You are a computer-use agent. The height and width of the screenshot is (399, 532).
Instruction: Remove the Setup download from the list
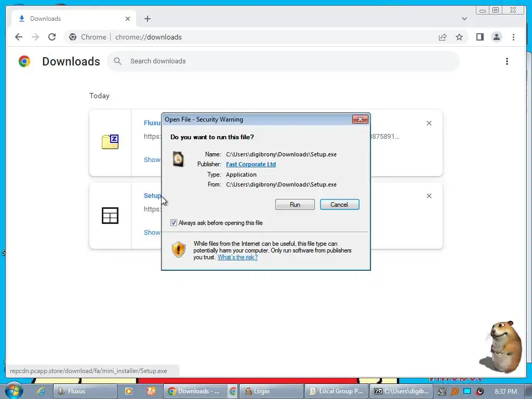click(429, 196)
